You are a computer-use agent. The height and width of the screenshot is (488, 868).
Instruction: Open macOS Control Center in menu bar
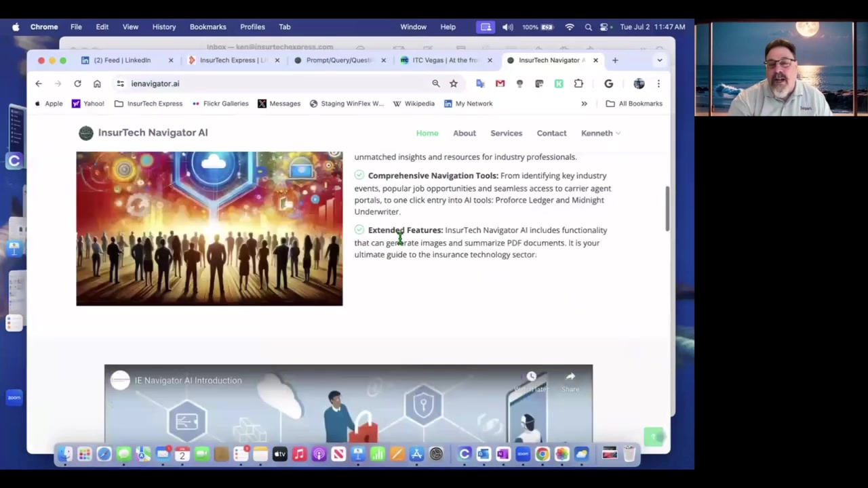pyautogui.click(x=604, y=27)
